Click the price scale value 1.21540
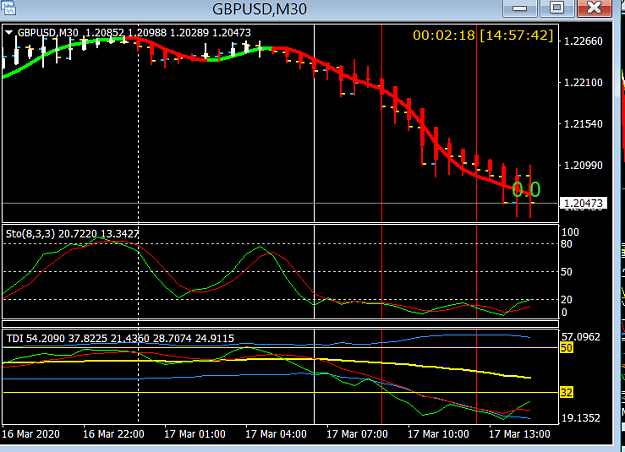The height and width of the screenshot is (452, 625). [x=583, y=124]
